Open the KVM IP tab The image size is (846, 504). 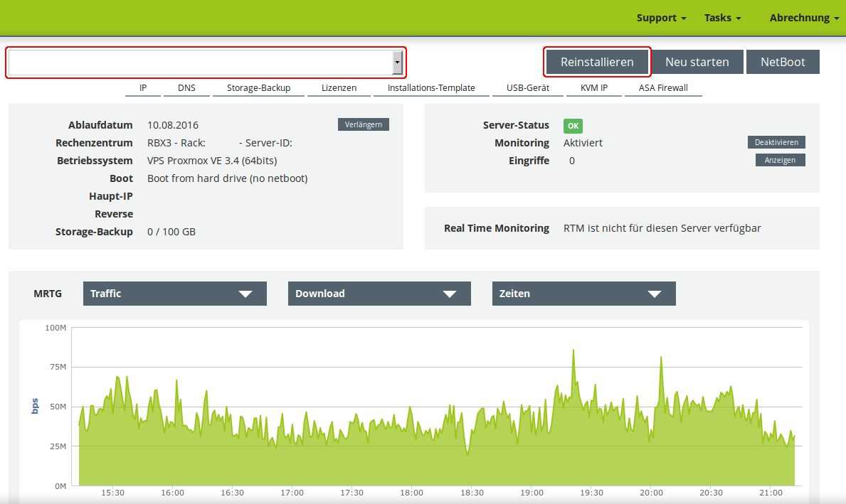tap(593, 88)
